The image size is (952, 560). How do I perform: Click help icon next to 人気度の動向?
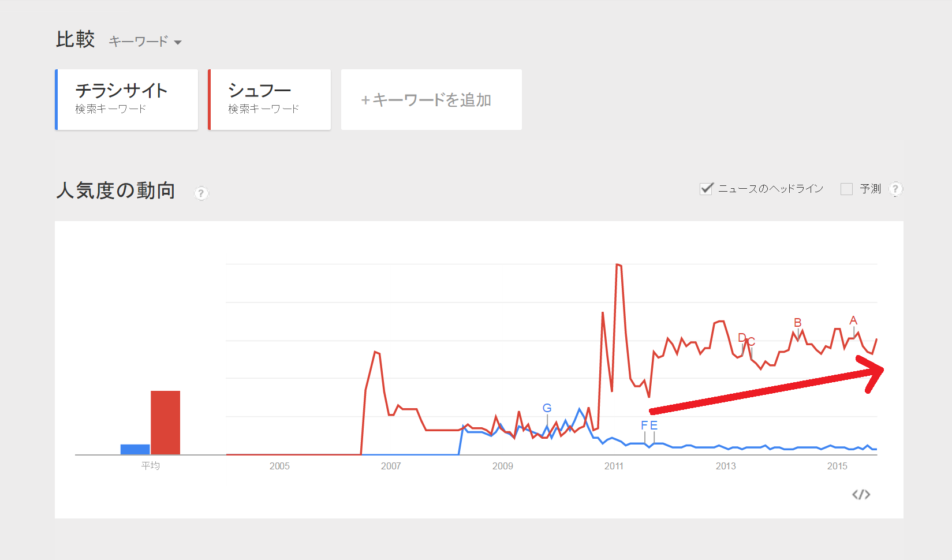point(201,193)
